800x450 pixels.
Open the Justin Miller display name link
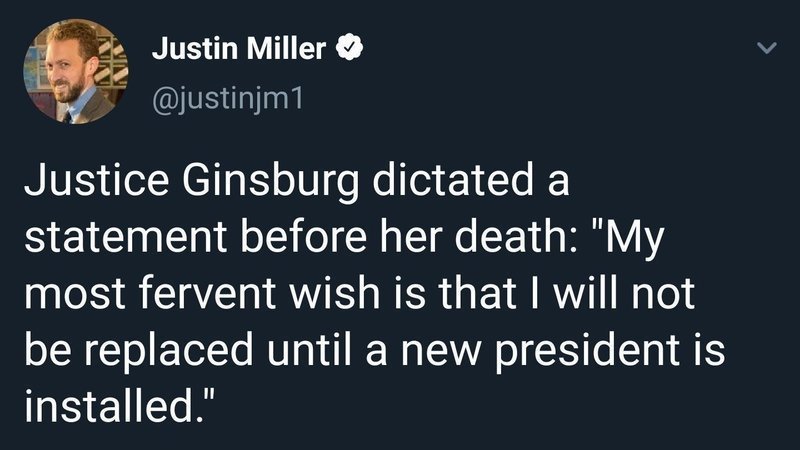tap(238, 48)
